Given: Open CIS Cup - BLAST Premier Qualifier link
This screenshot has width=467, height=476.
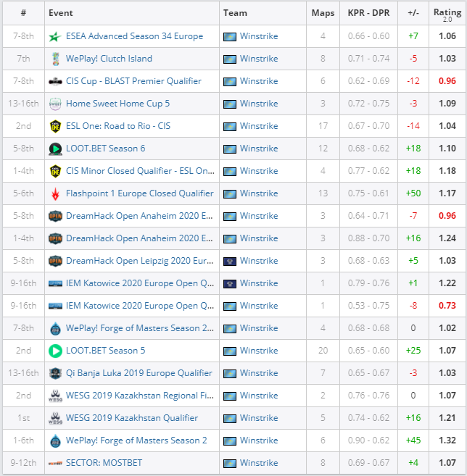Looking at the screenshot, I should tap(133, 81).
